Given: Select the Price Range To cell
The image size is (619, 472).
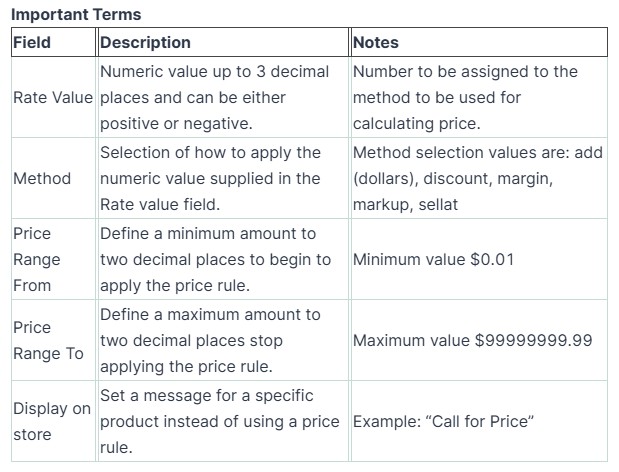Looking at the screenshot, I should tap(48, 340).
